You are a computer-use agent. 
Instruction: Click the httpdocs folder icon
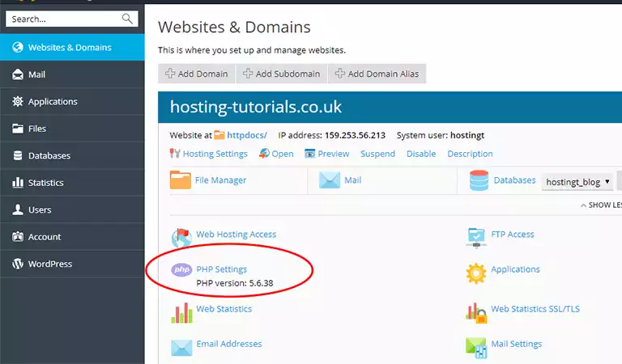point(219,135)
